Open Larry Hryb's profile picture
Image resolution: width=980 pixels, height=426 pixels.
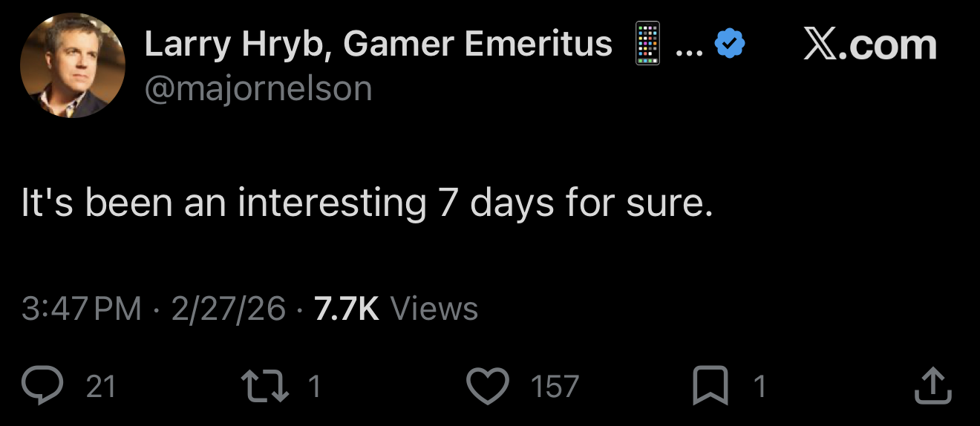click(x=72, y=65)
